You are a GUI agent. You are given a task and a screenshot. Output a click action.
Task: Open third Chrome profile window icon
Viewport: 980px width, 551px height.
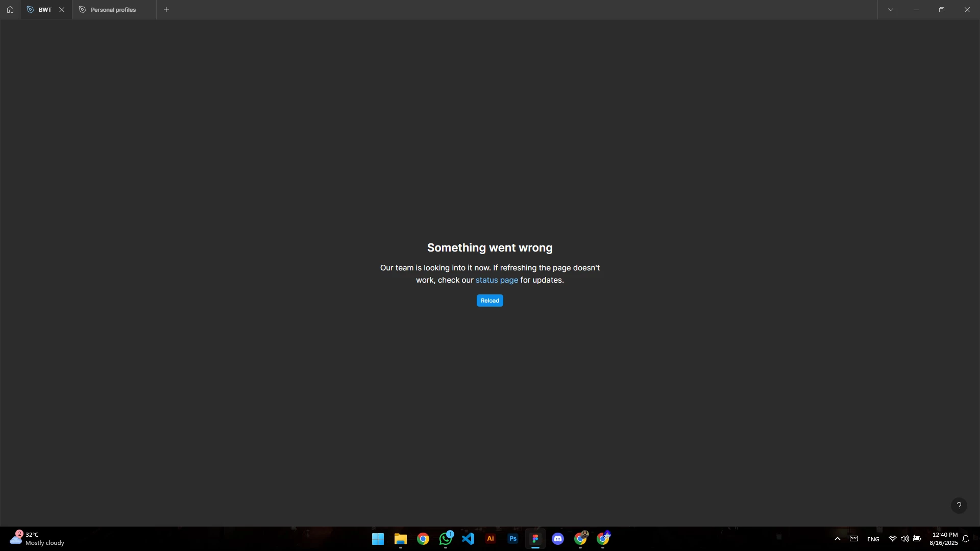pyautogui.click(x=603, y=539)
